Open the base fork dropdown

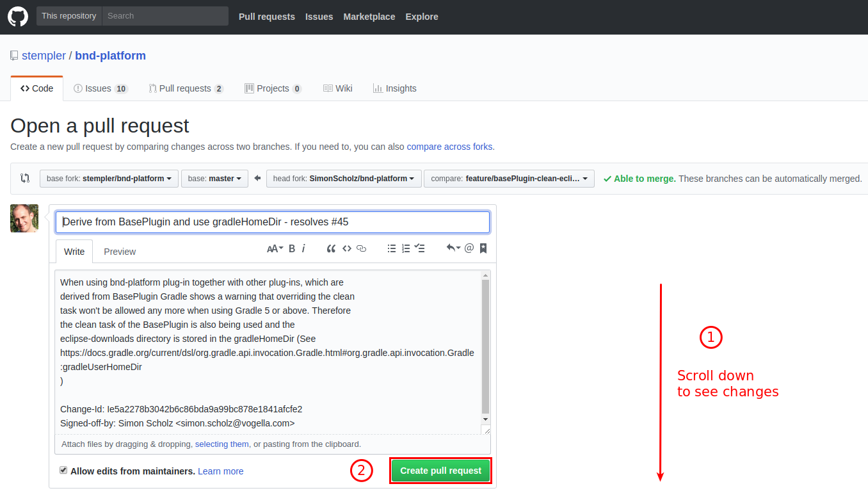tap(109, 179)
